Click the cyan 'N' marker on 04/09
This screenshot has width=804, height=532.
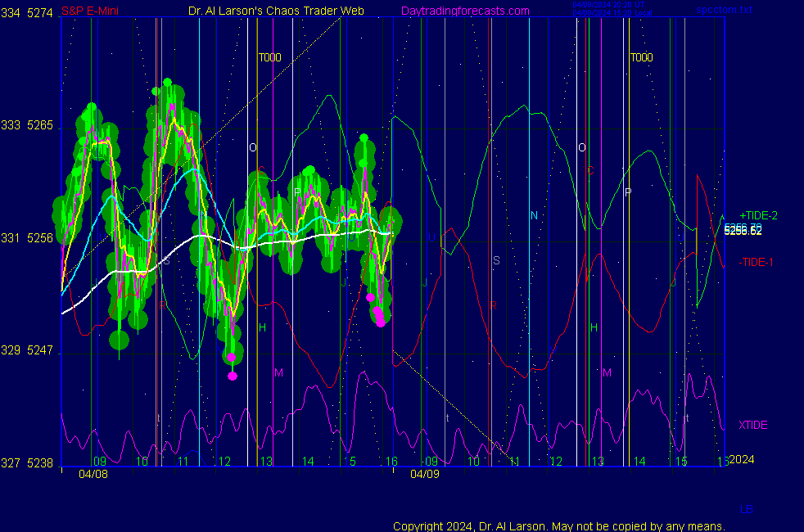pyautogui.click(x=534, y=216)
